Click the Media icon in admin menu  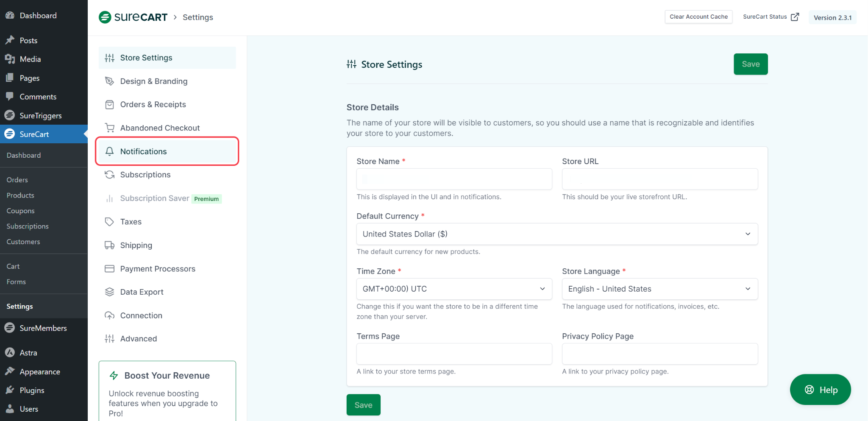10,59
